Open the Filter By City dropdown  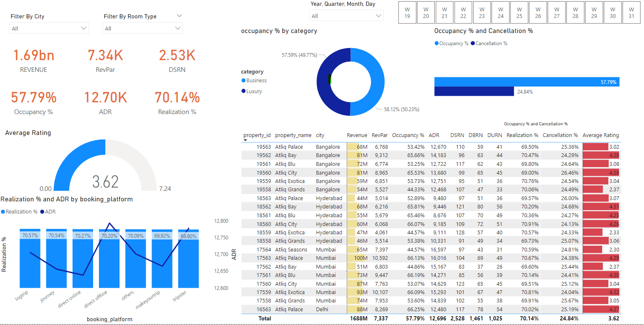point(48,28)
